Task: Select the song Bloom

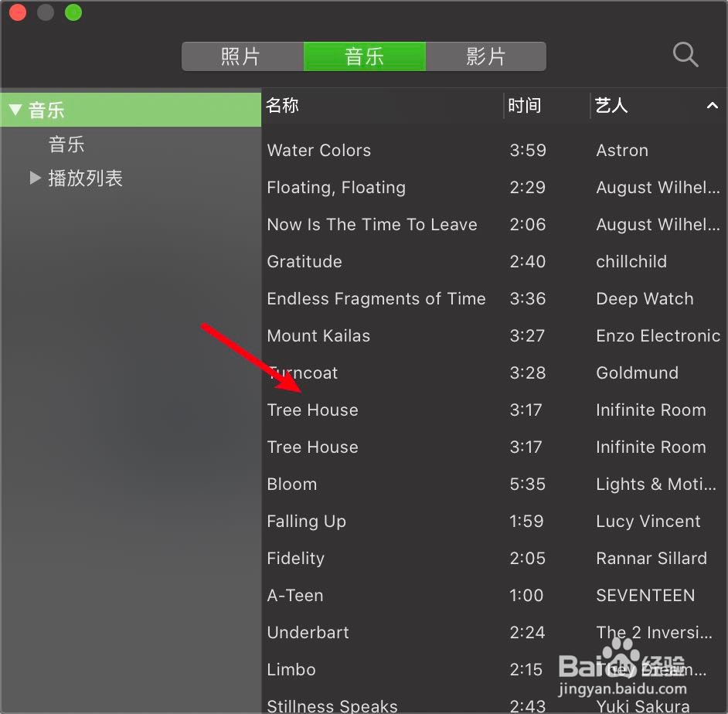Action: 292,484
